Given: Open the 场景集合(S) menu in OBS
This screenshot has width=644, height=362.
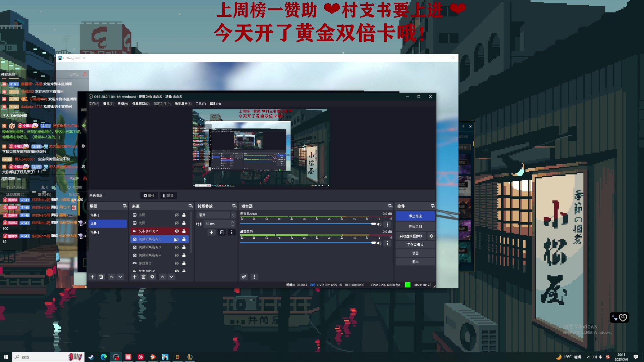Looking at the screenshot, I should pos(183,104).
